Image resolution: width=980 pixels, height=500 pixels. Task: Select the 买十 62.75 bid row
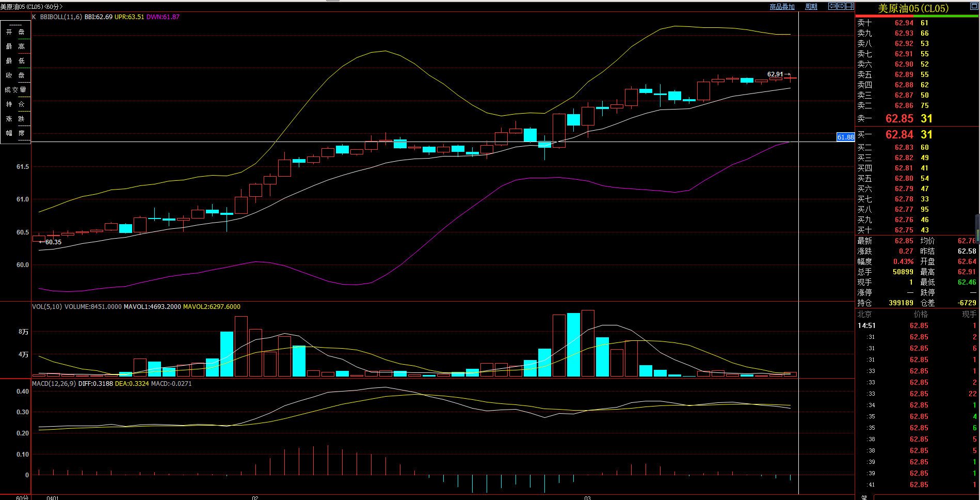pos(917,230)
